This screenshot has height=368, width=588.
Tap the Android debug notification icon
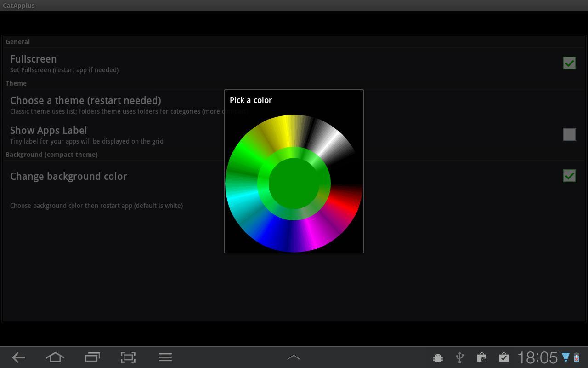click(x=438, y=357)
